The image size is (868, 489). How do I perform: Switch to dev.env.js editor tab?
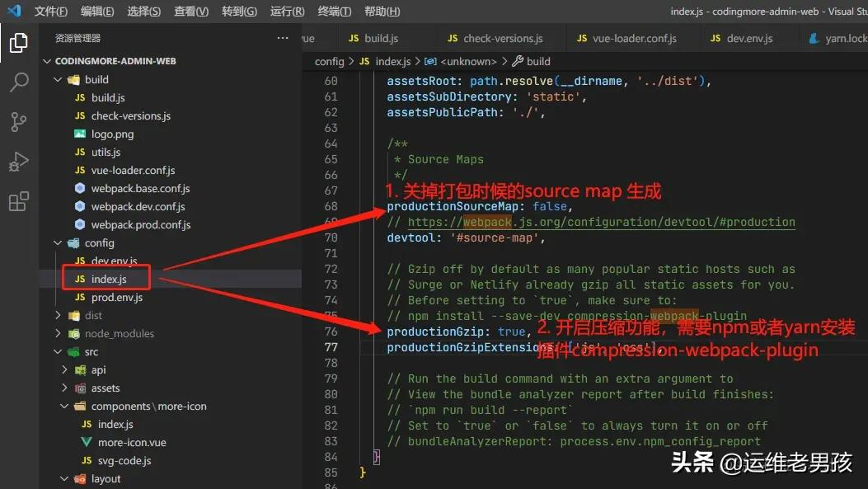coord(741,38)
